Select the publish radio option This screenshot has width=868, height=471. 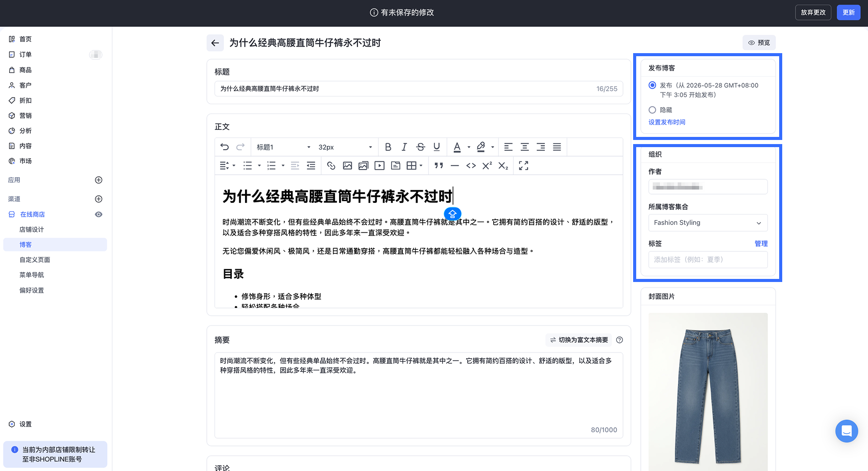click(652, 85)
